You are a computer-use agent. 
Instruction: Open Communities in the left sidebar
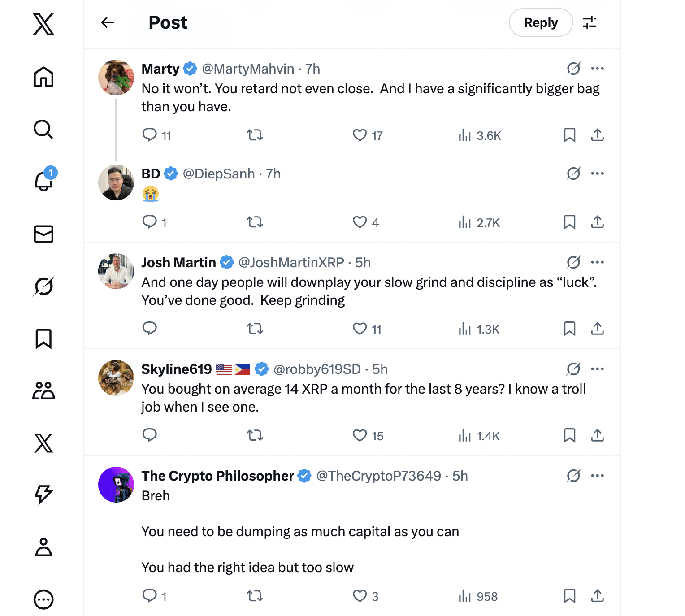click(x=43, y=391)
